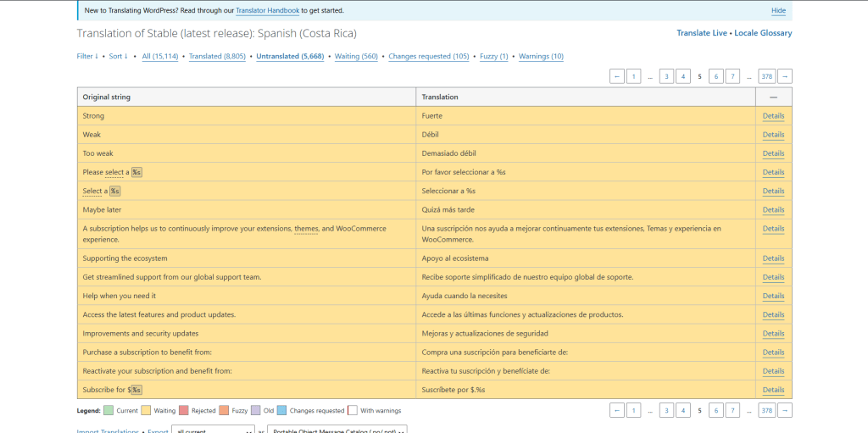This screenshot has width=868, height=433.
Task: Hide the new translator notice banner
Action: coord(778,10)
